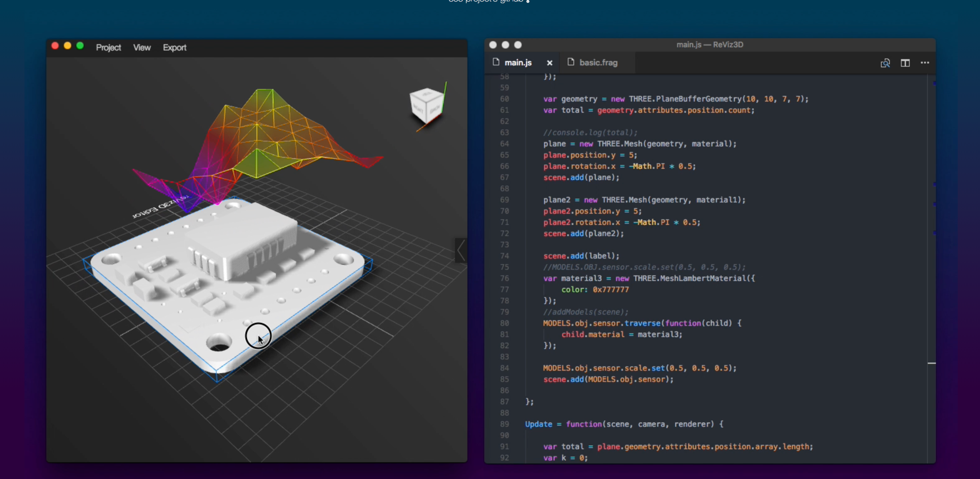
Task: Open the Export menu
Action: pyautogui.click(x=175, y=47)
